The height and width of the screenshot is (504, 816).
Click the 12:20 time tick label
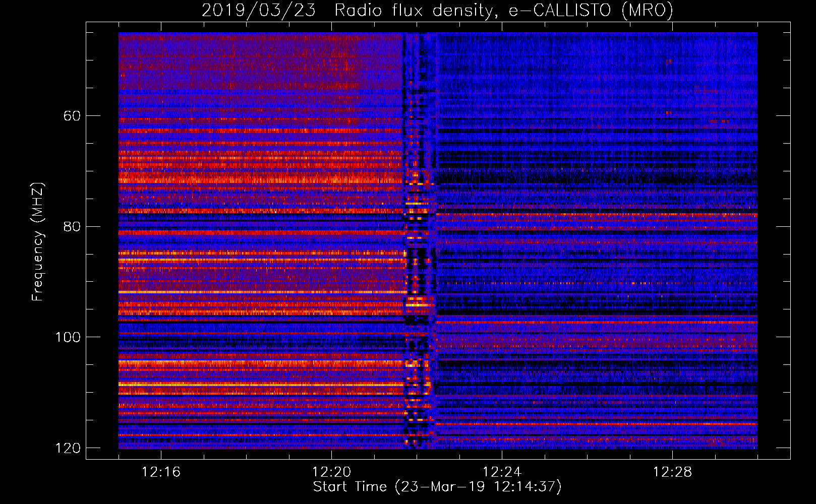pos(331,472)
